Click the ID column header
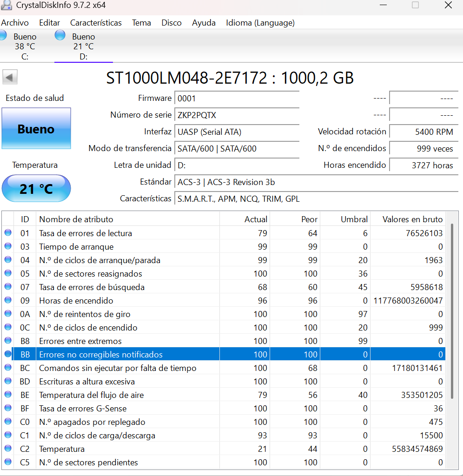 25,219
